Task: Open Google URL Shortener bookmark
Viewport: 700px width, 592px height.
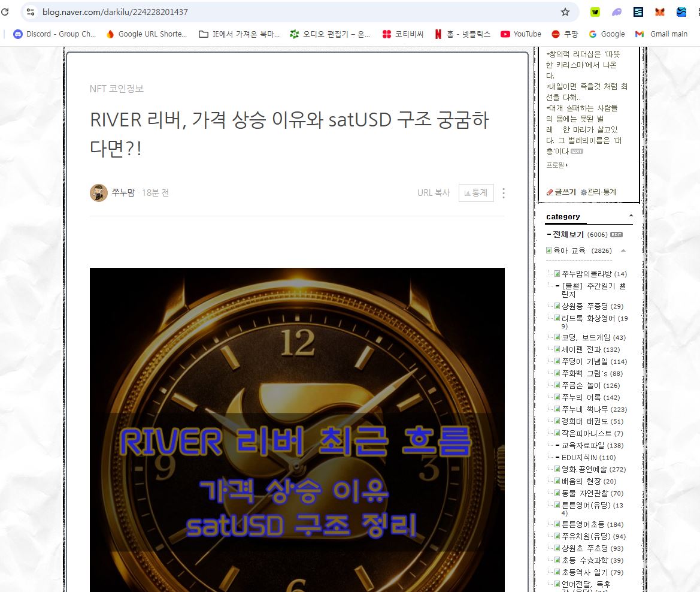Action: coord(147,34)
